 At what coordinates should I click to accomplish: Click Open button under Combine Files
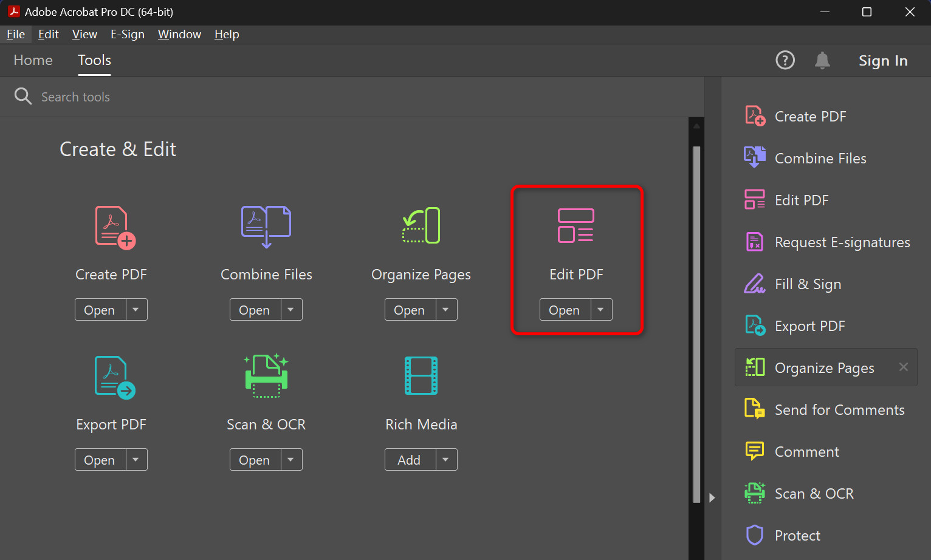(x=255, y=310)
